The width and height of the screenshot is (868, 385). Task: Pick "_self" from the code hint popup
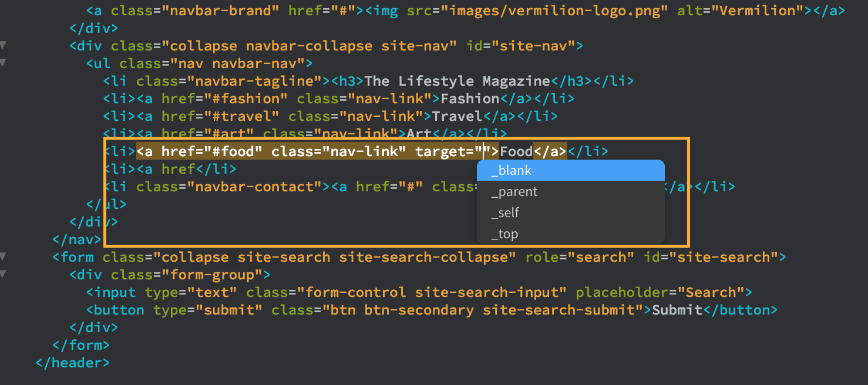pyautogui.click(x=505, y=212)
